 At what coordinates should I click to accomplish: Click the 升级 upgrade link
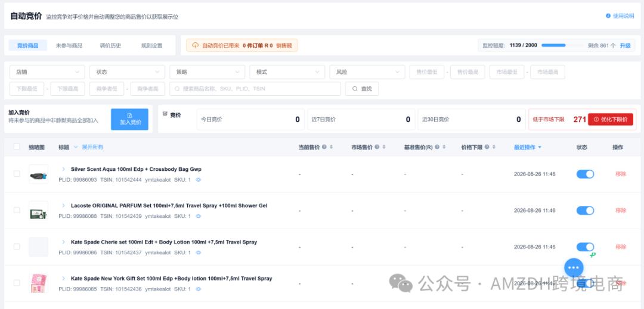[x=625, y=45]
